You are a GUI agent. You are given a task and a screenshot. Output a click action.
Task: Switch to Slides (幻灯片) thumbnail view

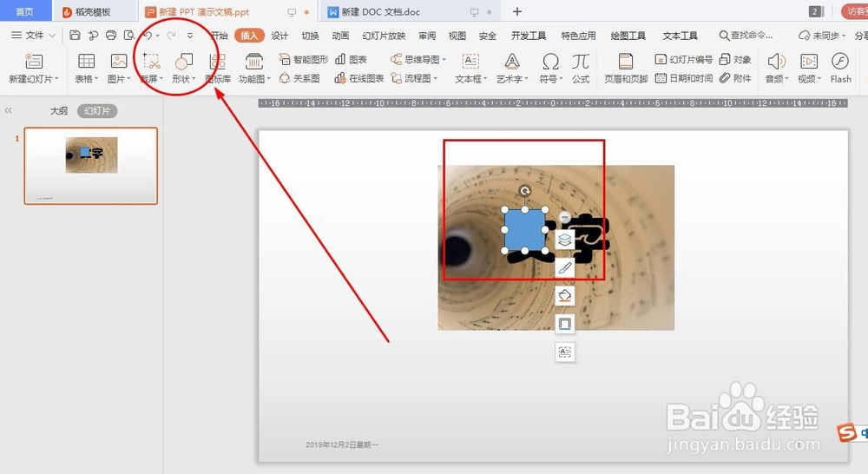(97, 111)
